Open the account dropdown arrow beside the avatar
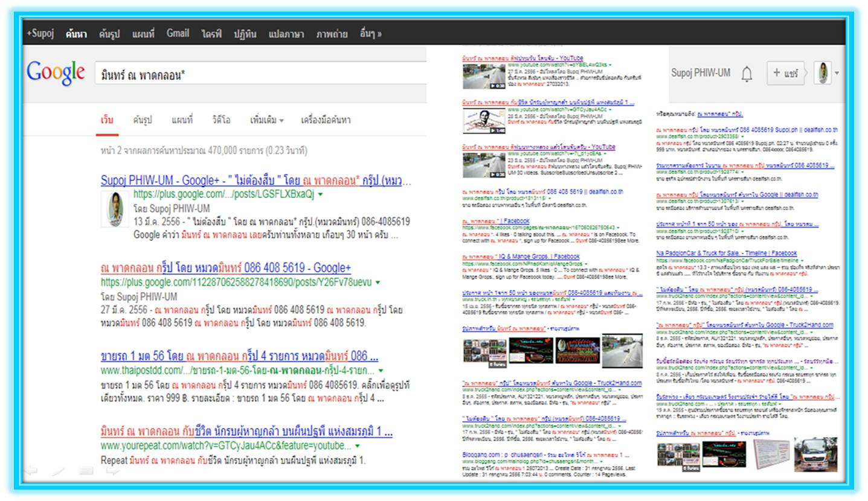Screen dimensions: 868x501 click(x=837, y=74)
